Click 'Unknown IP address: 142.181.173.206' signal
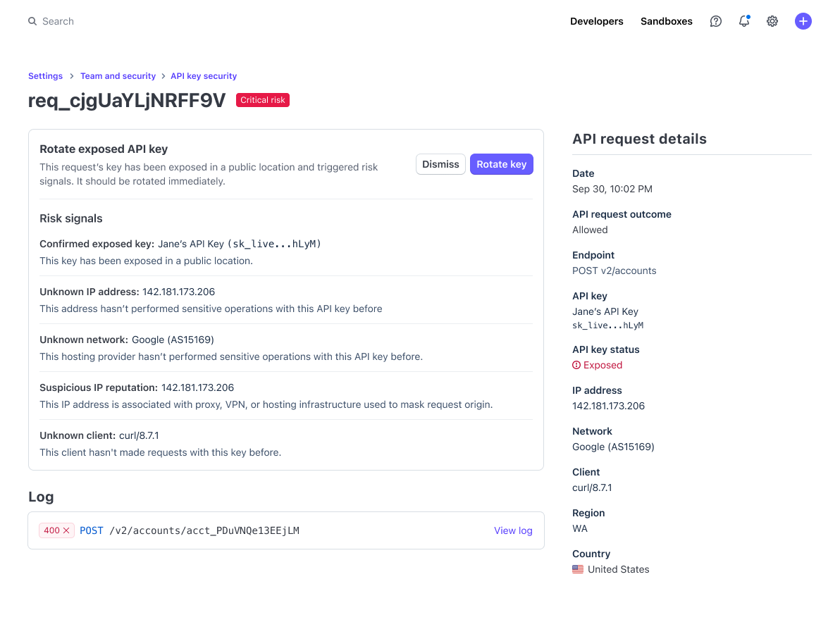The width and height of the screenshot is (840, 634). (127, 292)
